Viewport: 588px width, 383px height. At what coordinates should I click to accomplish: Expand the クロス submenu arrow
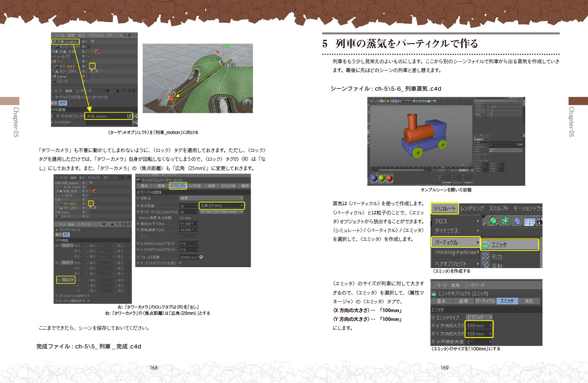click(478, 221)
